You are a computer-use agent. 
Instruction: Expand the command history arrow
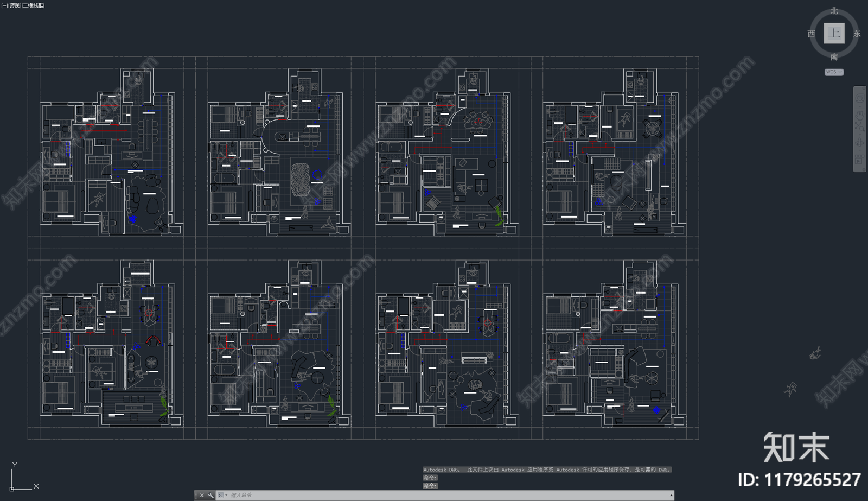pyautogui.click(x=671, y=495)
